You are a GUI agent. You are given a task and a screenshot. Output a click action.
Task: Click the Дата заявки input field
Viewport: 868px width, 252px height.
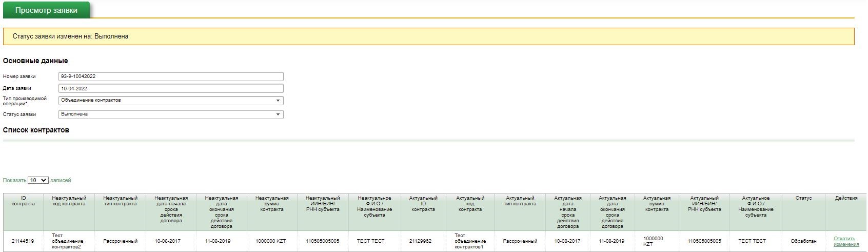[171, 88]
